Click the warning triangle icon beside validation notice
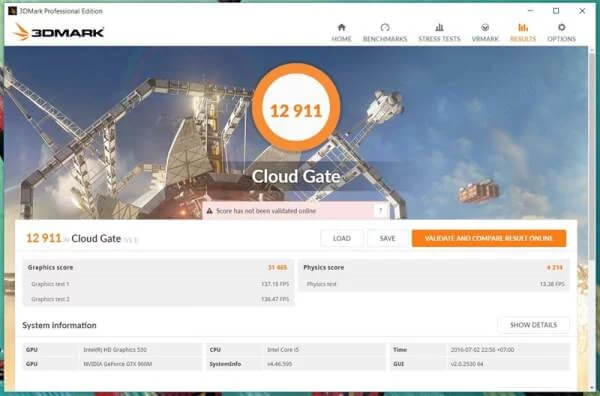600x396 pixels. coord(209,211)
